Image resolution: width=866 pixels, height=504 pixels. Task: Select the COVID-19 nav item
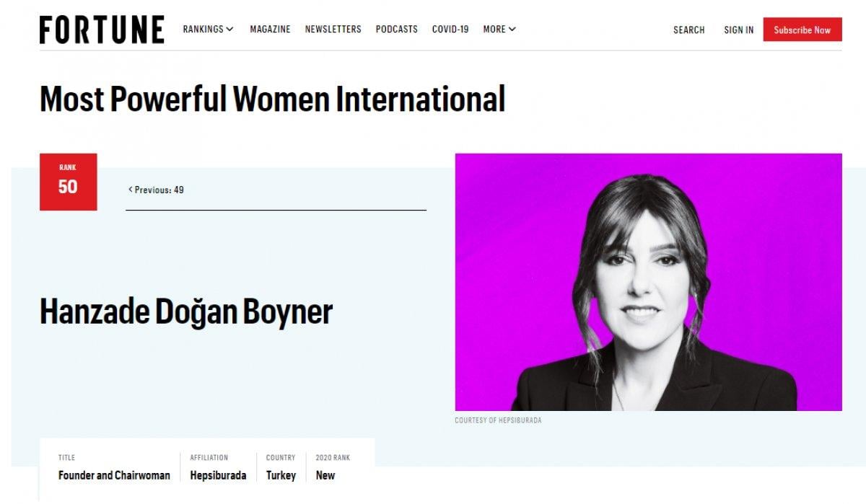point(450,30)
